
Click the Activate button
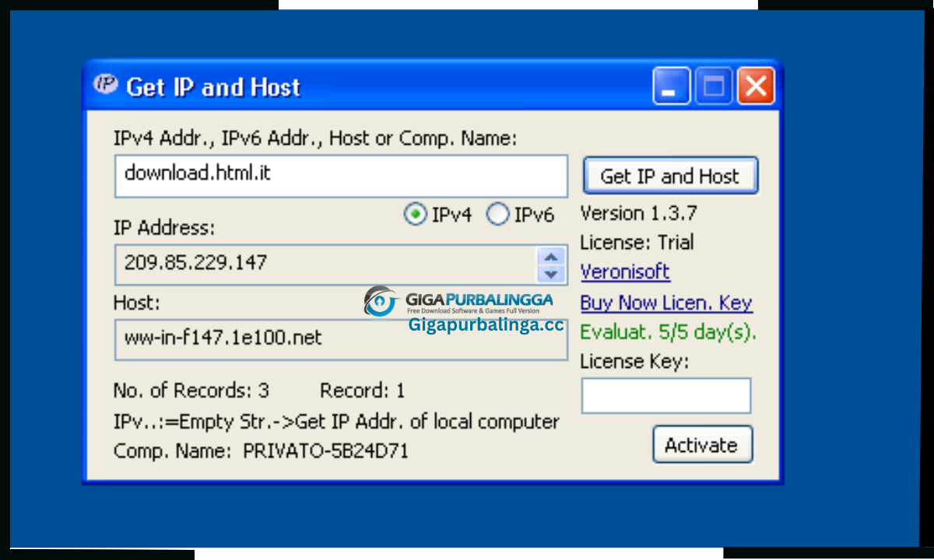[702, 445]
